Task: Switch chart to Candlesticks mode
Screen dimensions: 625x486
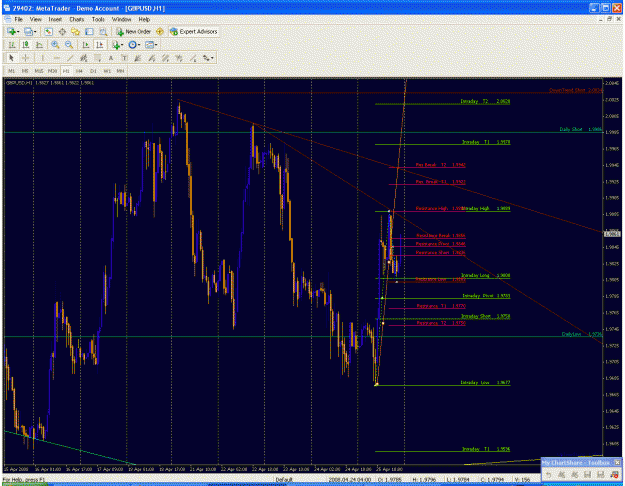Action: click(x=26, y=45)
